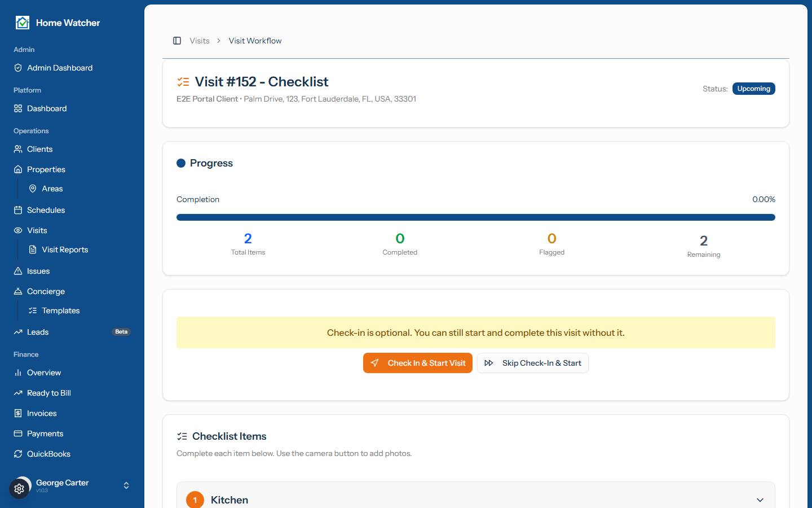The image size is (812, 508).
Task: Navigate to Visits breadcrumb link
Action: [200, 41]
